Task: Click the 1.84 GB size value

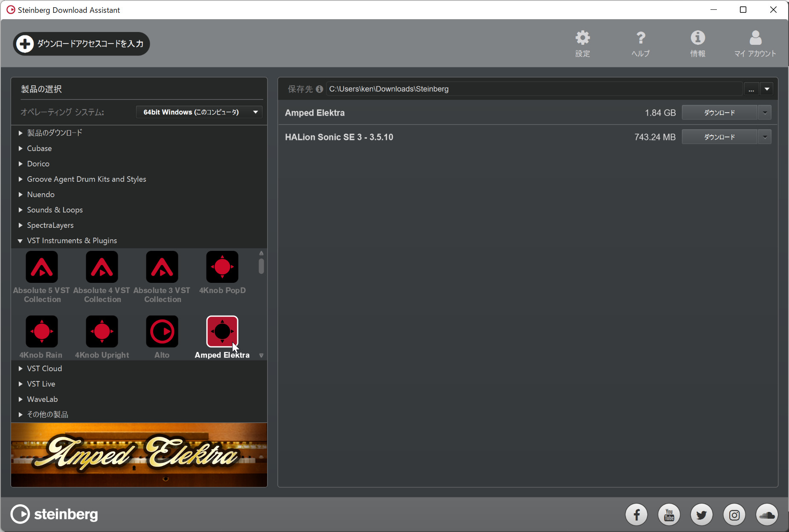Action: pos(660,113)
